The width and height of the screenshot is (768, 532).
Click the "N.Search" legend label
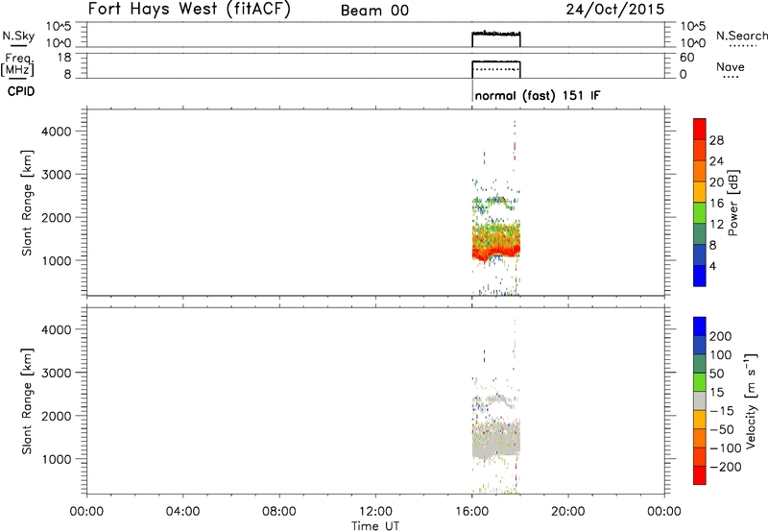[741, 36]
